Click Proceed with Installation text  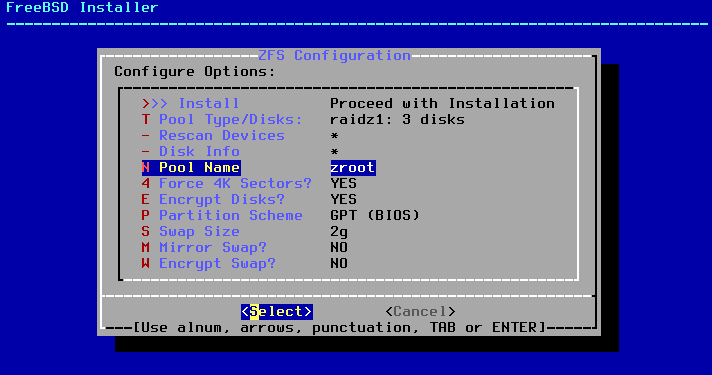442,104
